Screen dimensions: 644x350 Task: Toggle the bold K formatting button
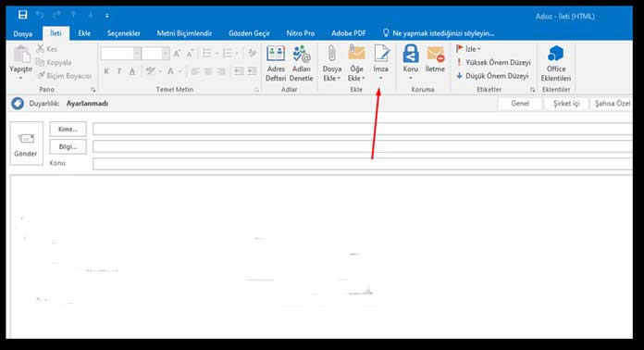pyautogui.click(x=106, y=71)
